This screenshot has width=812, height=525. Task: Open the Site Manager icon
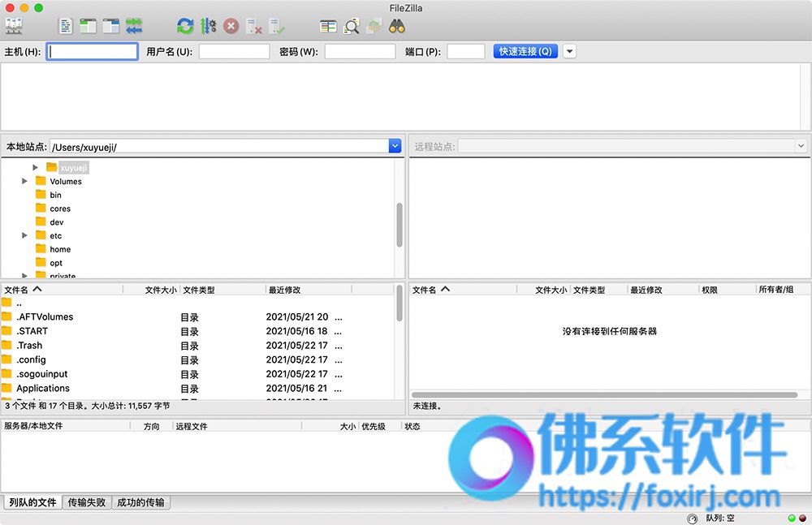click(x=14, y=26)
